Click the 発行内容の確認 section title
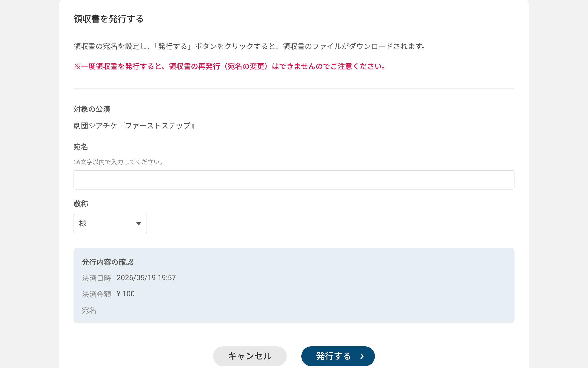588x368 pixels. (x=107, y=262)
